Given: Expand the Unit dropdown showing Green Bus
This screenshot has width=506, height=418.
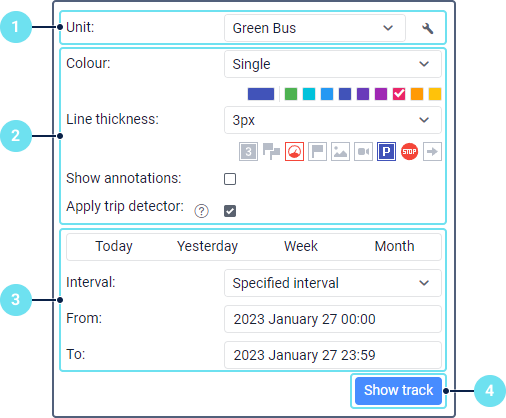Looking at the screenshot, I should 315,28.
